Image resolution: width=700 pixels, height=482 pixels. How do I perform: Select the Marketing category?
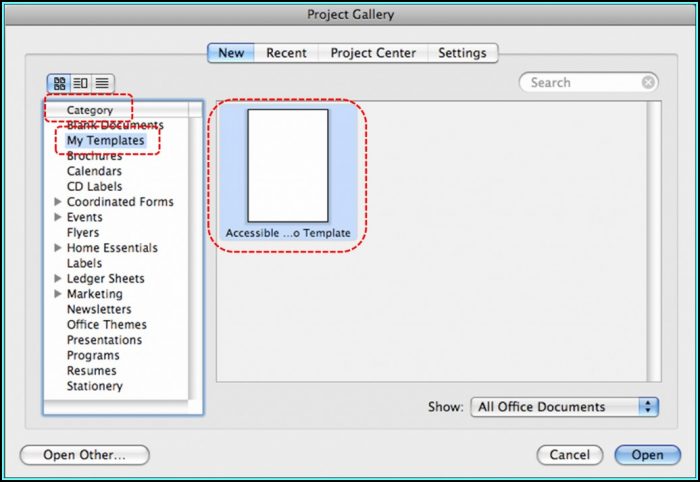tap(95, 294)
